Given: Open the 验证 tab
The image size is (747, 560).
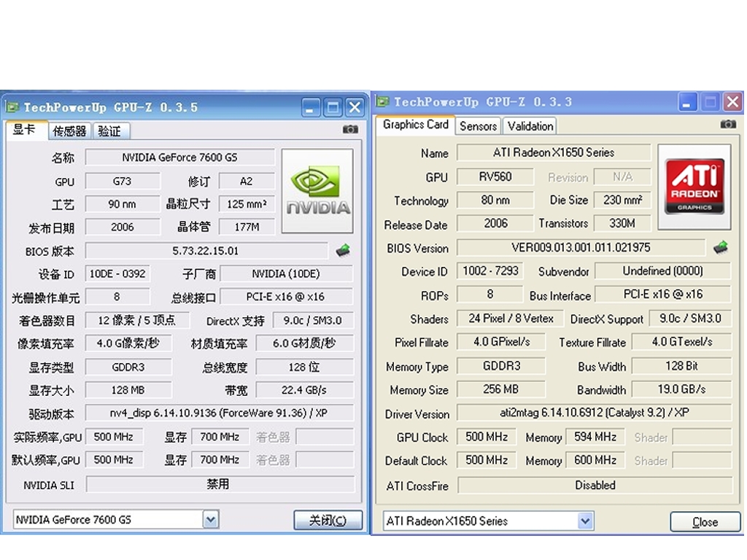Looking at the screenshot, I should click(110, 131).
